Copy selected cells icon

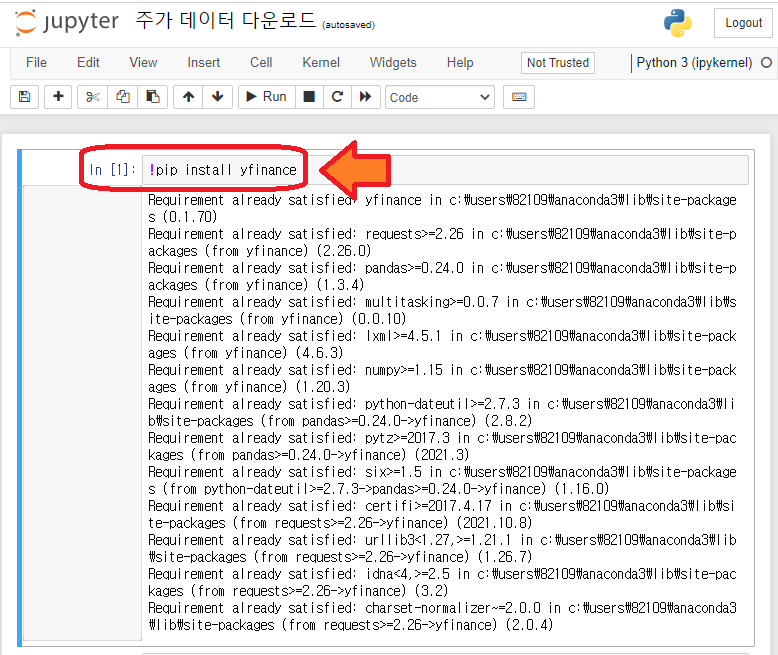coord(123,97)
